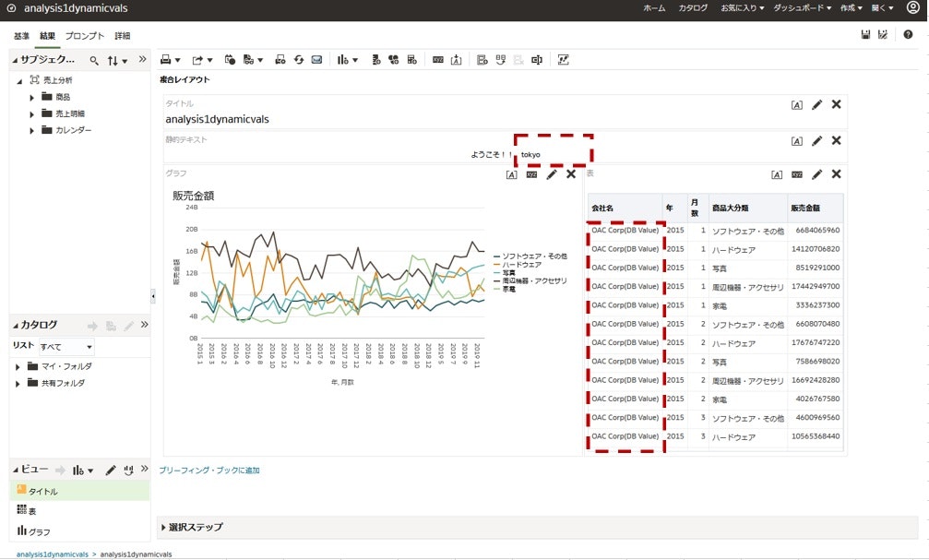Remove the Title view from layout
This screenshot has width=929, height=560.
[x=836, y=104]
